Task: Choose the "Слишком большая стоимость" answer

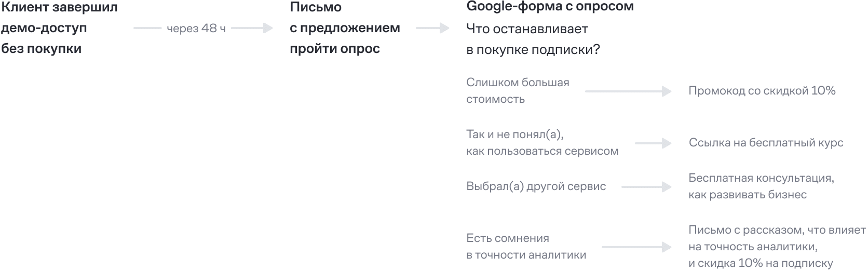Action: point(518,91)
